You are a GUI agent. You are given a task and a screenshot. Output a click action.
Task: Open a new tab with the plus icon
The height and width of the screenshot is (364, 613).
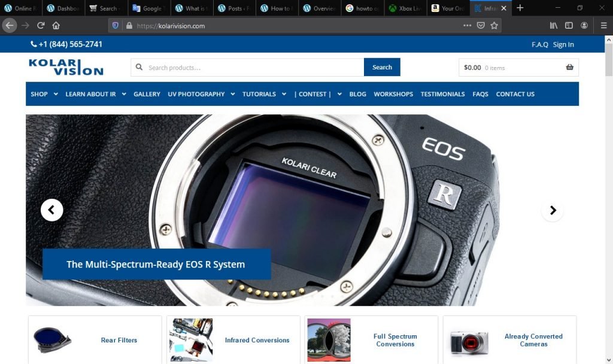(x=520, y=8)
